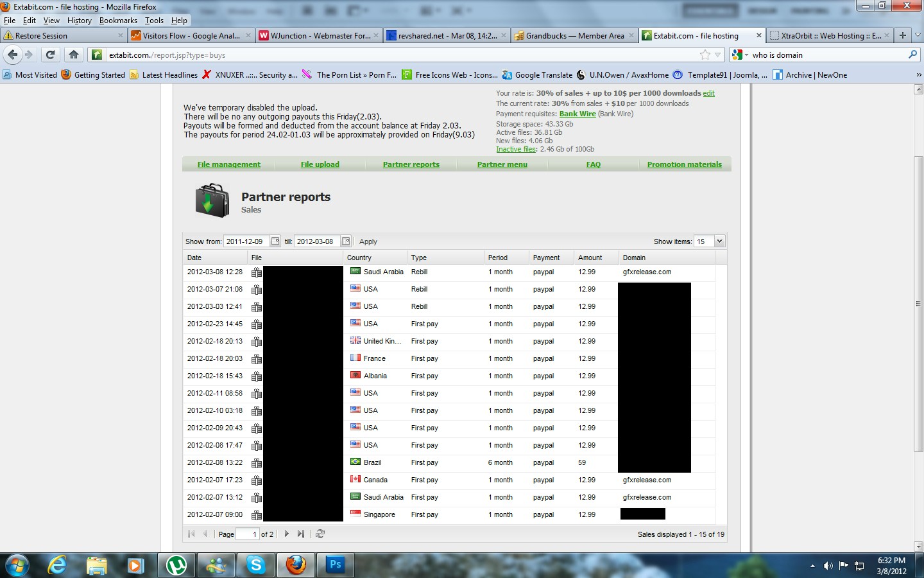Refresh the sales table
924x578 pixels.
[x=320, y=534]
